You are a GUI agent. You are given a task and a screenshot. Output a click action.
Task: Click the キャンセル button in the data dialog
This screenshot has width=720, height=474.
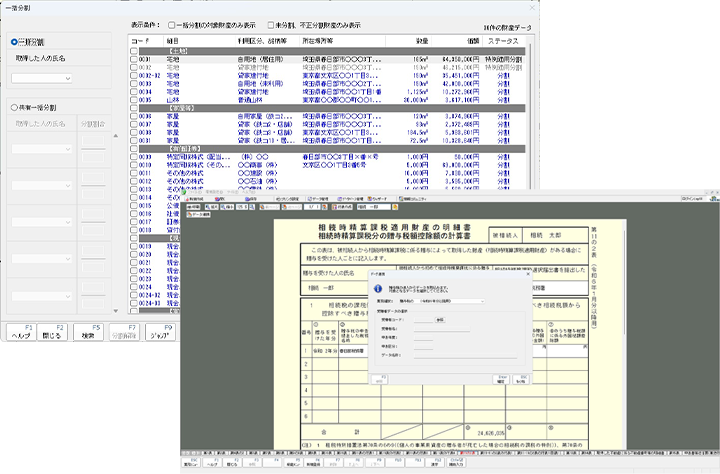coord(522,380)
